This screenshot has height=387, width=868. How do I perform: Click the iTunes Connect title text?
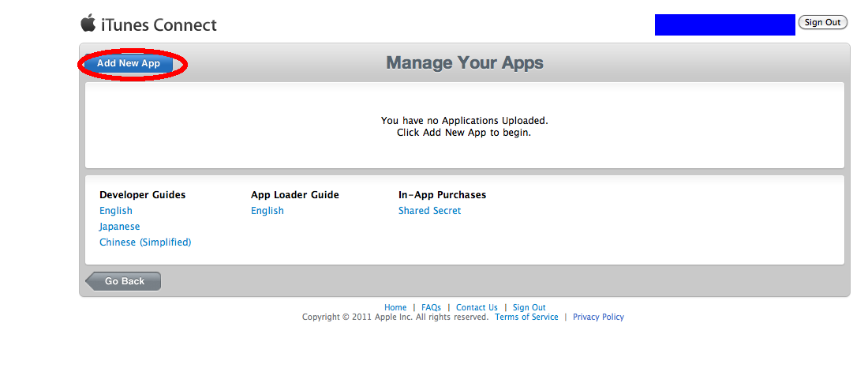point(159,25)
